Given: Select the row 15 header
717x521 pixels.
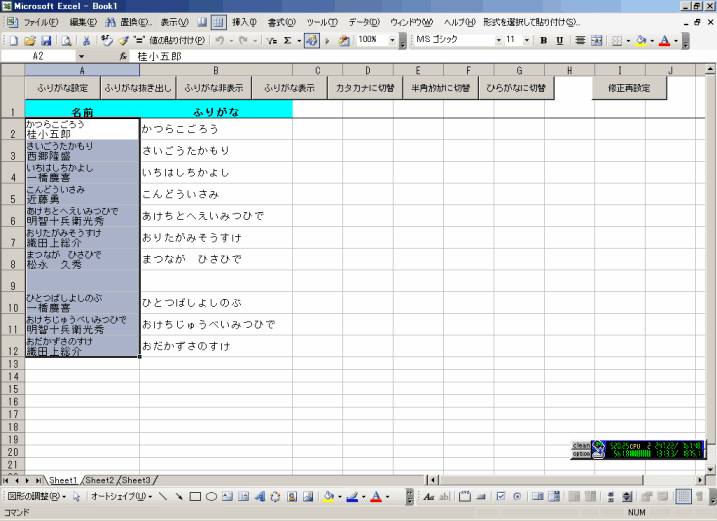Looking at the screenshot, I should pos(13,389).
